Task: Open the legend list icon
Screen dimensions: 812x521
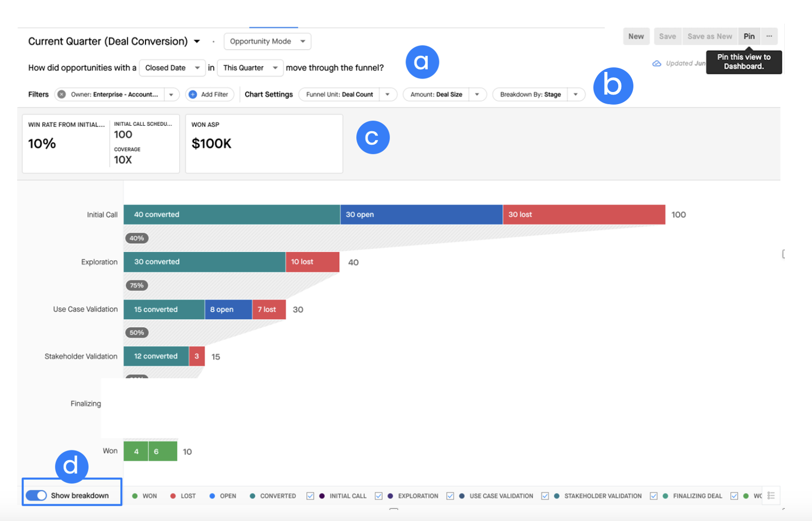Action: pos(771,495)
